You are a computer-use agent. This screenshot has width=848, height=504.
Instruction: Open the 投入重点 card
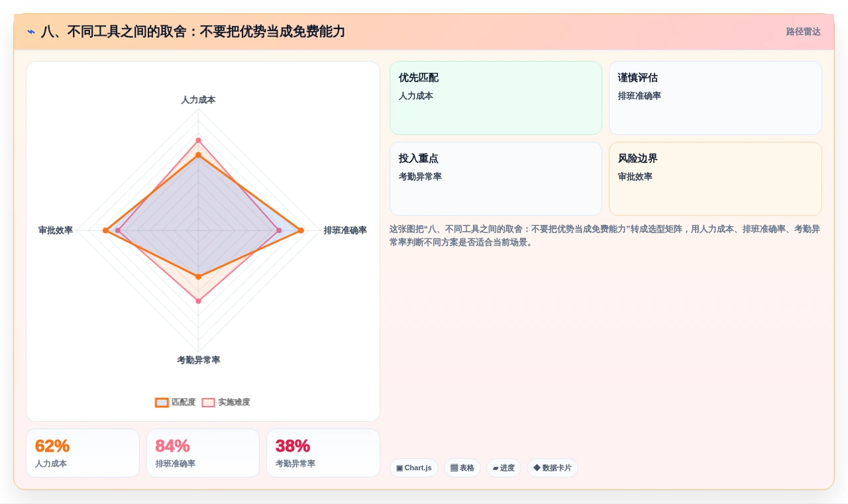496,179
